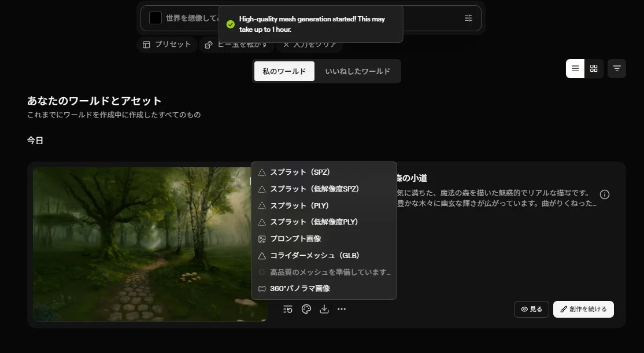This screenshot has width=644, height=353.
Task: Download スプラット（低解像度SPZ）format
Action: click(324, 189)
